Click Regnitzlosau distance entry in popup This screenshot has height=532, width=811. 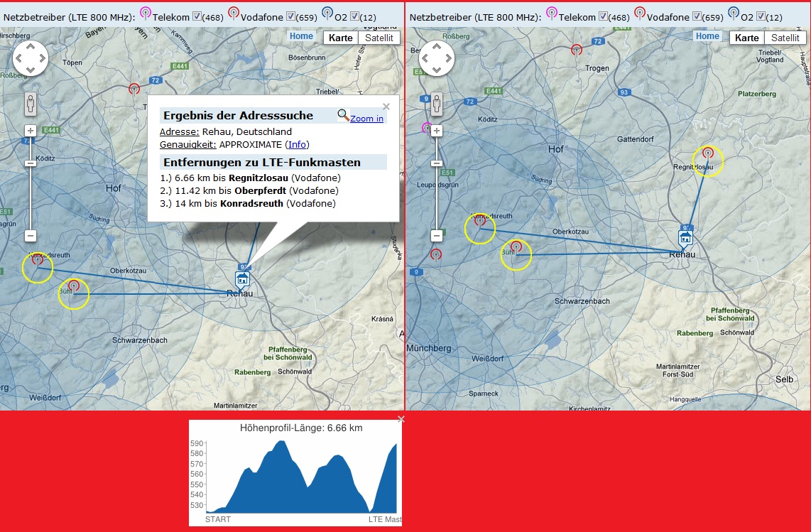251,178
